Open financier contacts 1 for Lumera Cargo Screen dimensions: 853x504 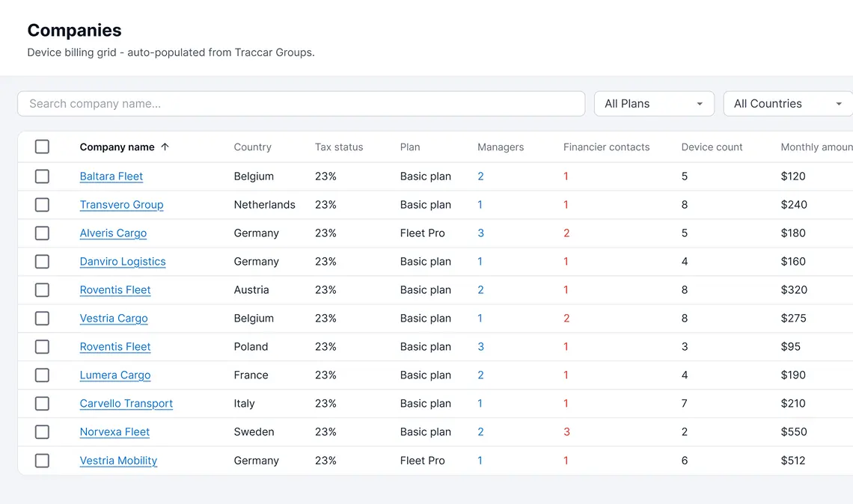tap(566, 375)
